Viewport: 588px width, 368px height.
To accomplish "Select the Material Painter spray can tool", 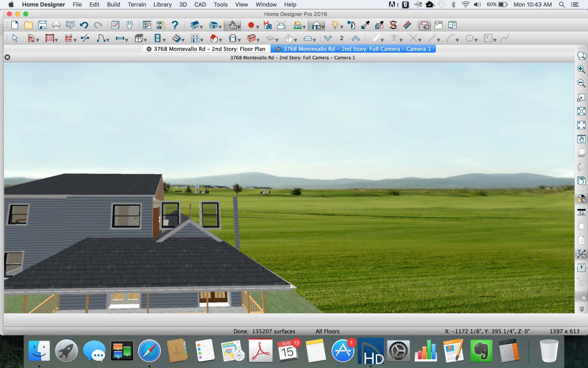I will (351, 25).
